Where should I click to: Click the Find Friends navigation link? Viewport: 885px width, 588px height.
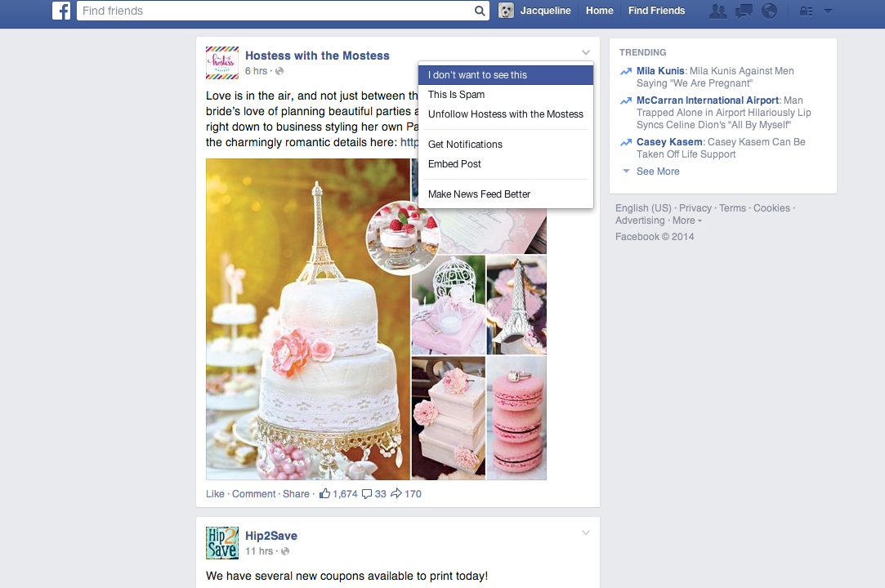656,11
